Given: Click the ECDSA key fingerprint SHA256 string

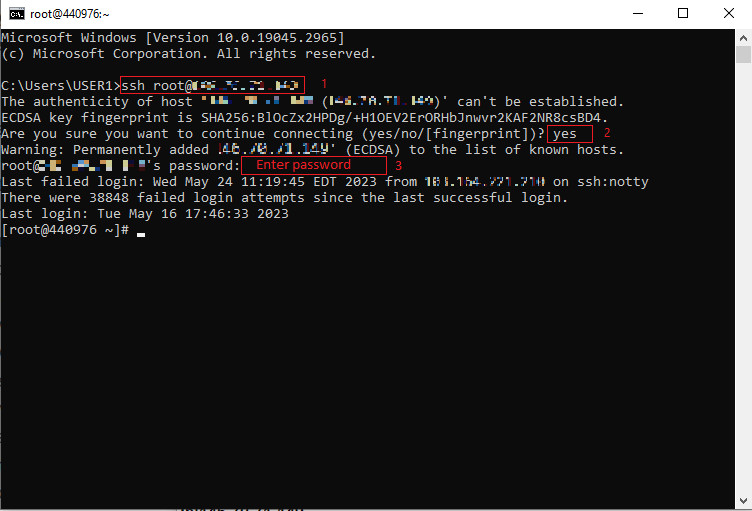Looking at the screenshot, I should coord(404,118).
